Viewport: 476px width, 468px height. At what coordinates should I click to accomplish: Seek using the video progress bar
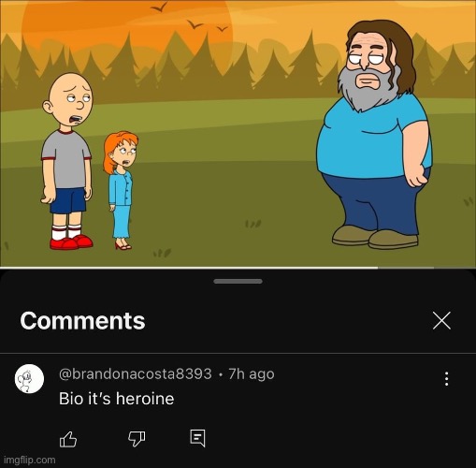pyautogui.click(x=238, y=268)
